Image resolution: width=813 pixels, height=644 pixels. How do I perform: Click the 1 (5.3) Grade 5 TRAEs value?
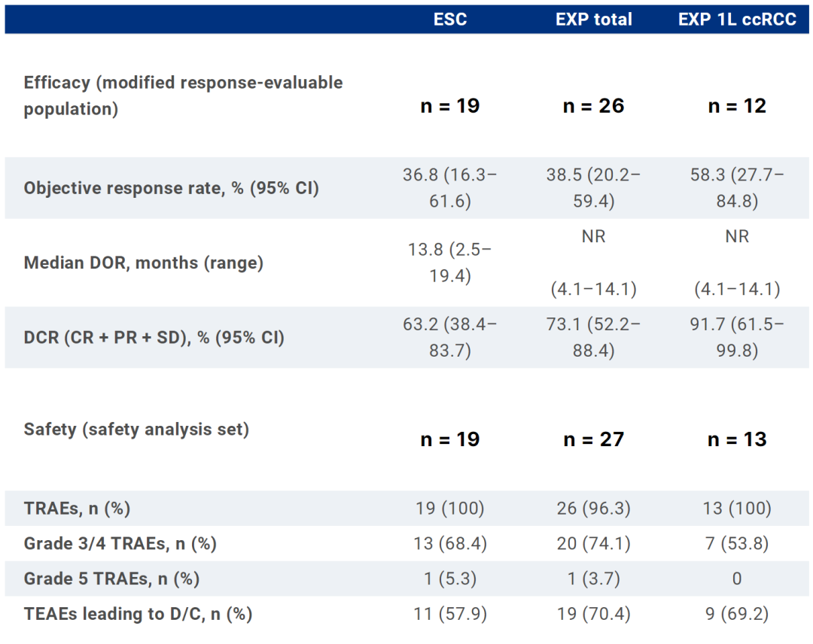450,579
